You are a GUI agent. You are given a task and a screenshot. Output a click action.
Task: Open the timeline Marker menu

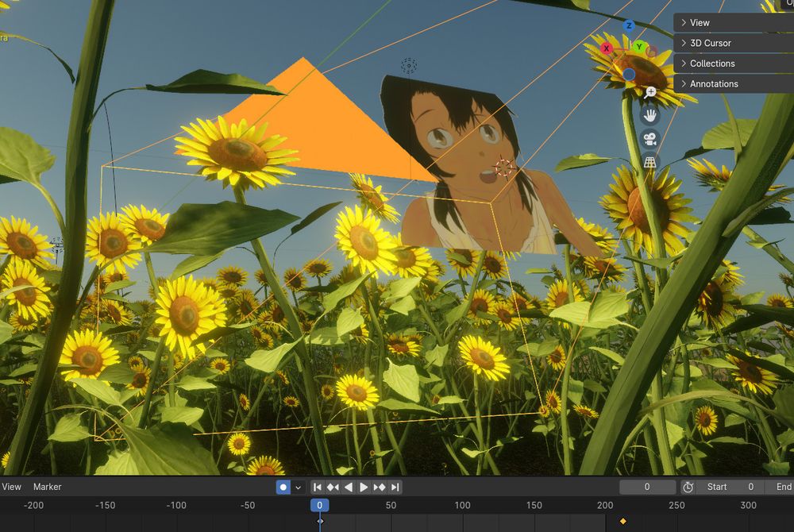(x=47, y=487)
